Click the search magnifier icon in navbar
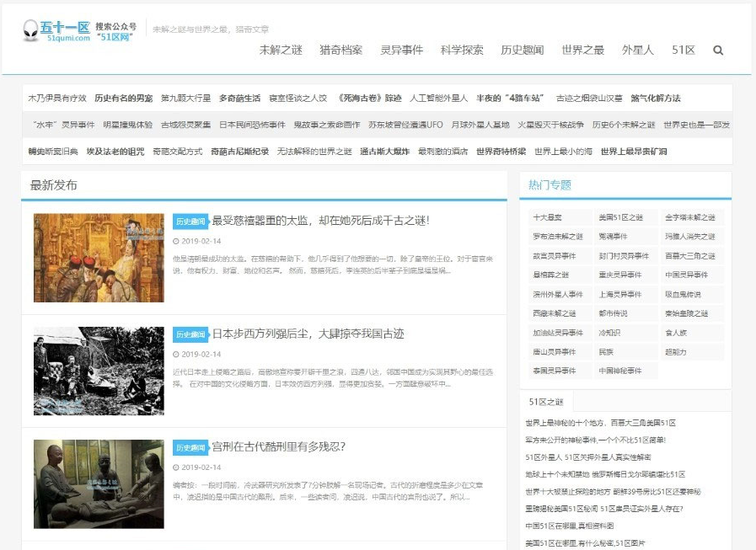 [717, 50]
